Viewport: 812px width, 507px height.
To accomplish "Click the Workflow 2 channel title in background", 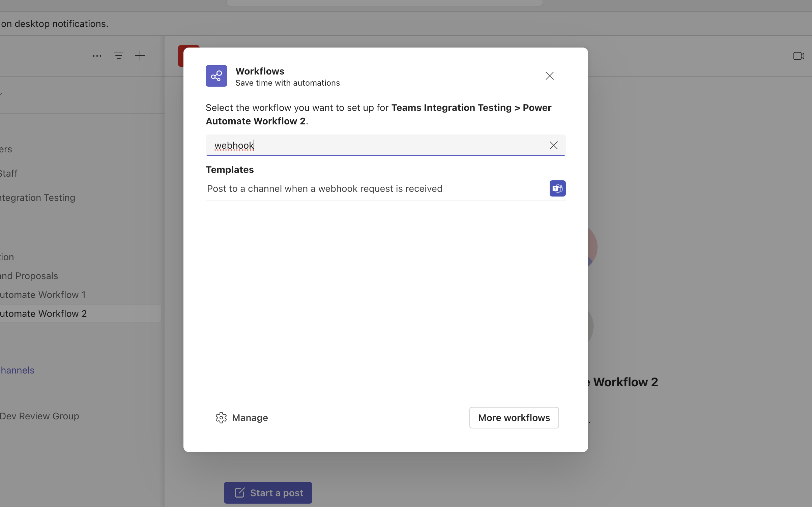I will [x=622, y=382].
